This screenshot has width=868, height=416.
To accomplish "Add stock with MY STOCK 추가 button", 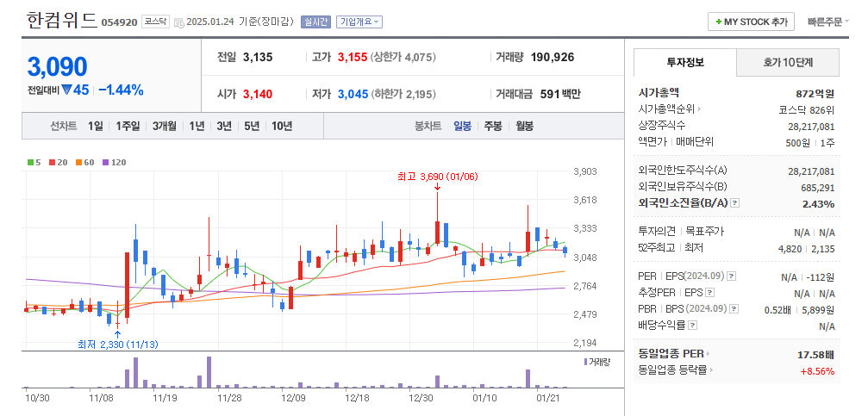I will [x=751, y=22].
